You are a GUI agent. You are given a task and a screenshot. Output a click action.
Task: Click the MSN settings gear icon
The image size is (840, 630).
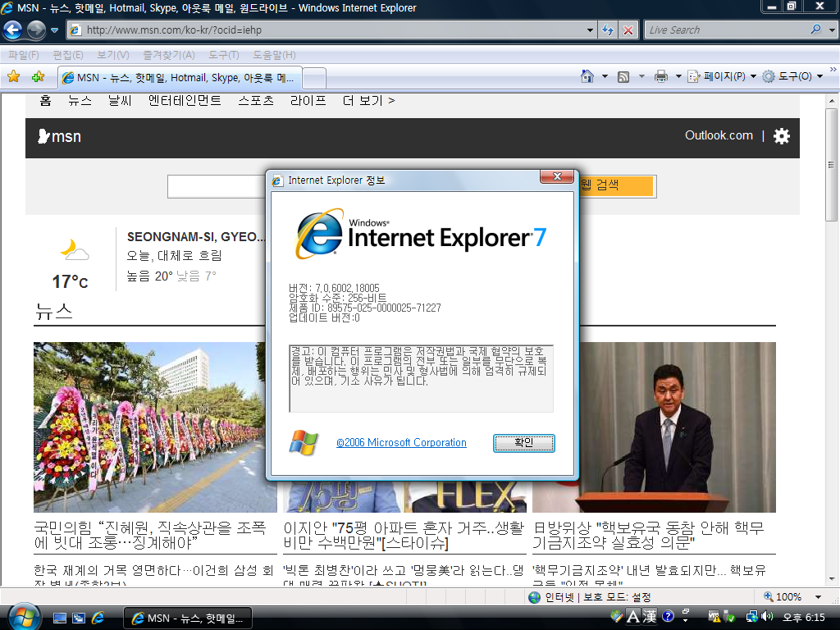click(782, 136)
